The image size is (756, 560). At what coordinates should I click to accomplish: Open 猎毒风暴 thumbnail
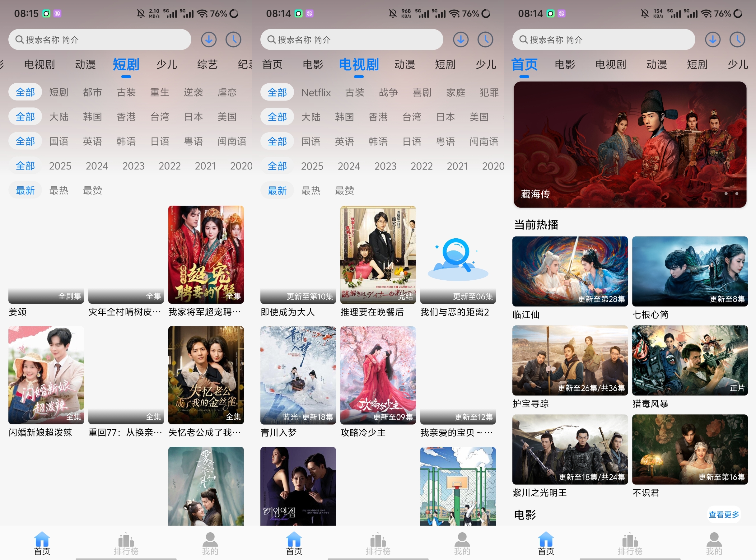690,360
